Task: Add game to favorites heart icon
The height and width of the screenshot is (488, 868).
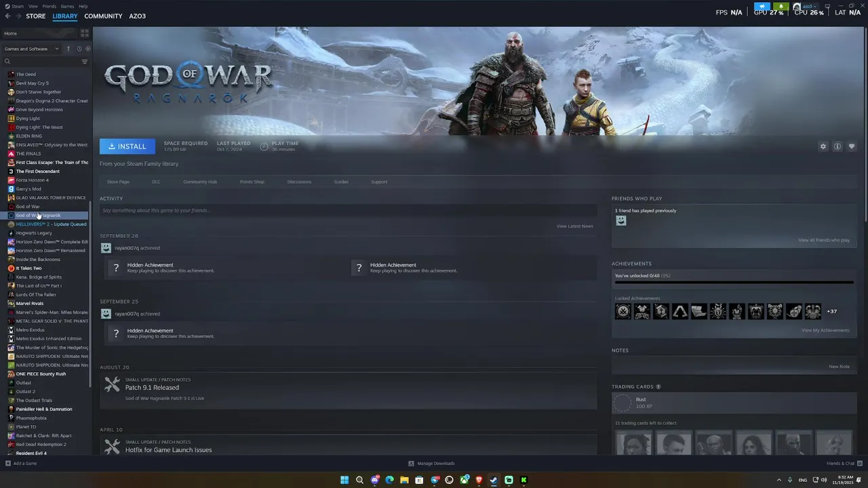Action: click(x=852, y=146)
